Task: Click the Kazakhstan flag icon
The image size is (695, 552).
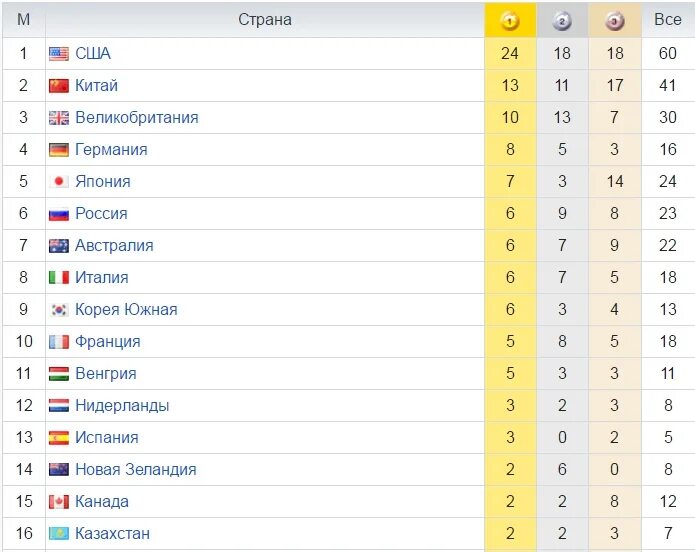Action: click(59, 533)
